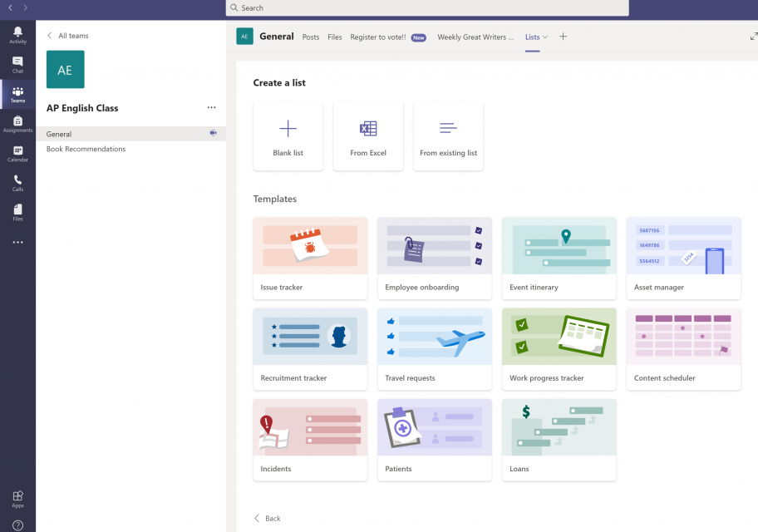Click in the Search box
Viewport: 758px width, 532px height.
tap(427, 7)
